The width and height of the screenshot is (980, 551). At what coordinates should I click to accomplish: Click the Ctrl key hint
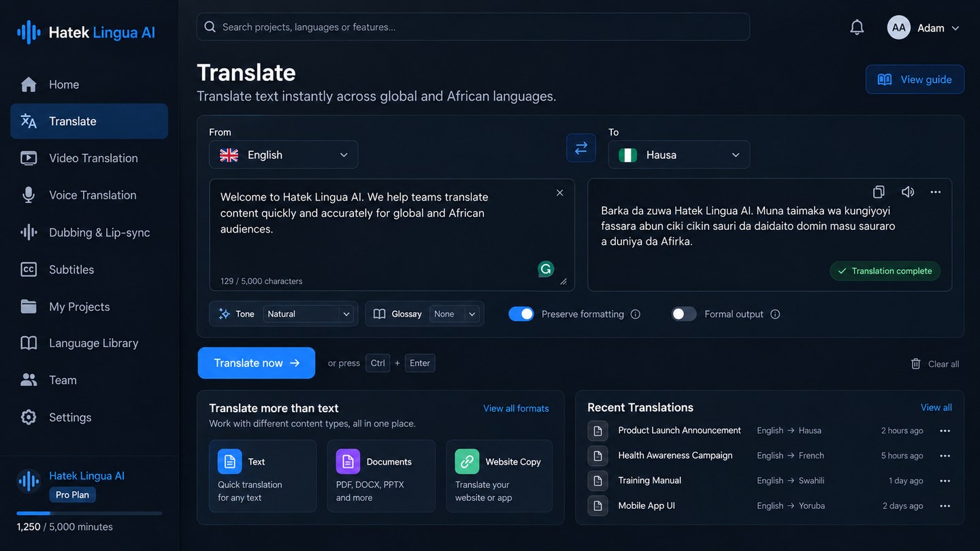coord(378,363)
